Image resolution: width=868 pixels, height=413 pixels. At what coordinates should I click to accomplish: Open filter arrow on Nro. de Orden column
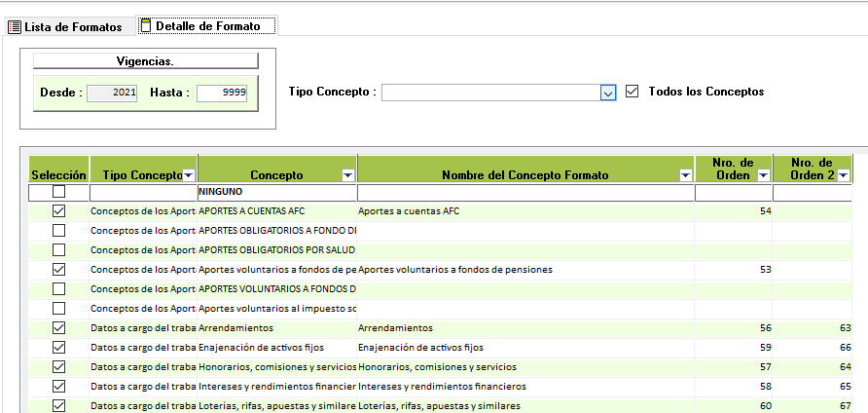(x=763, y=175)
